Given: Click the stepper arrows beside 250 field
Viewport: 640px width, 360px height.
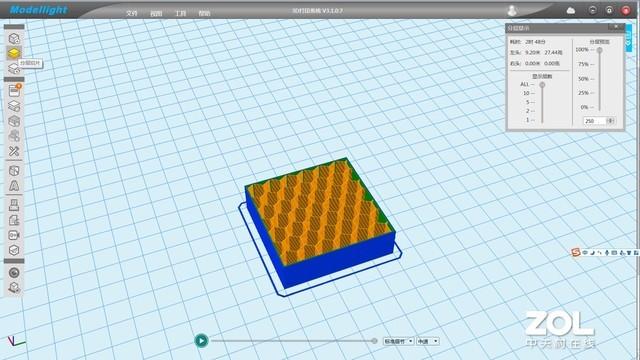Looking at the screenshot, I should tap(610, 121).
